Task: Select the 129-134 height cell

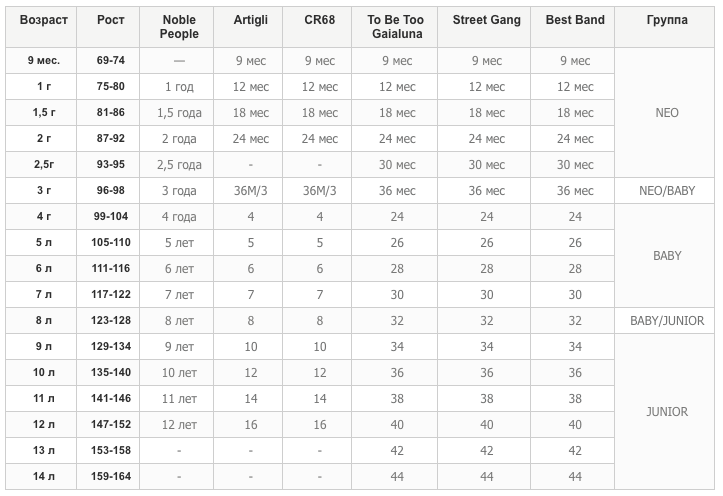Action: pyautogui.click(x=111, y=347)
